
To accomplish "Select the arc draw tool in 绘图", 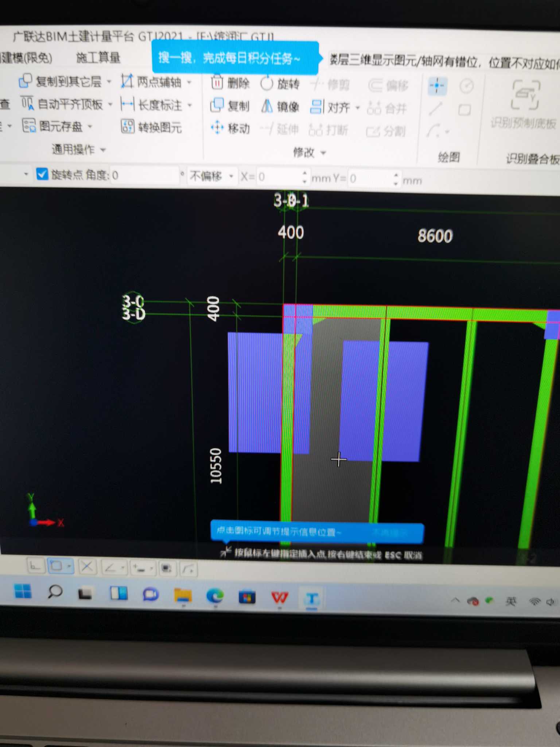I will pos(433,131).
